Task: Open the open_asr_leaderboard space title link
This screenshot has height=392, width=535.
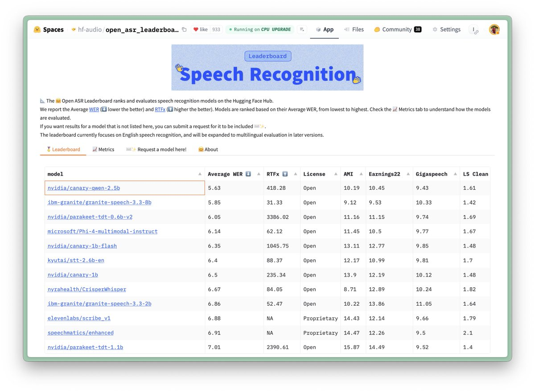Action: click(x=142, y=30)
